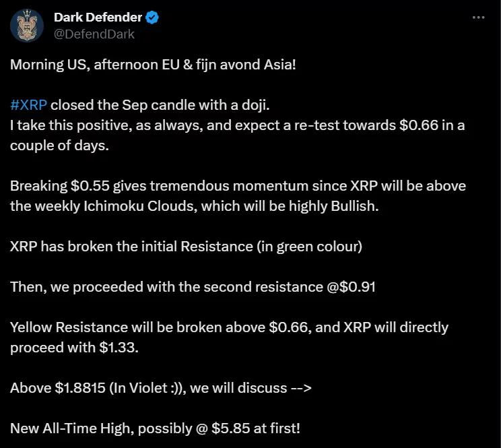Click the '$5.85 at first!' price text
This screenshot has height=448, width=501.
tap(256, 428)
